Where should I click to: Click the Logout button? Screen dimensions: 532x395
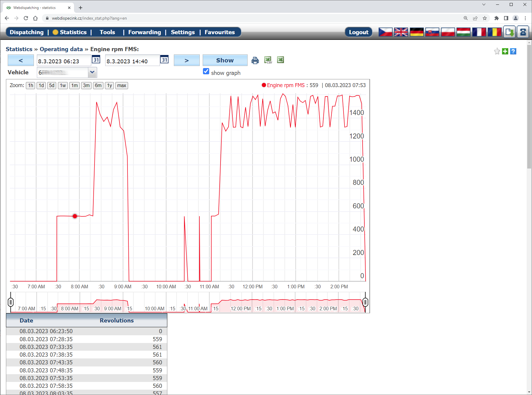pos(358,32)
